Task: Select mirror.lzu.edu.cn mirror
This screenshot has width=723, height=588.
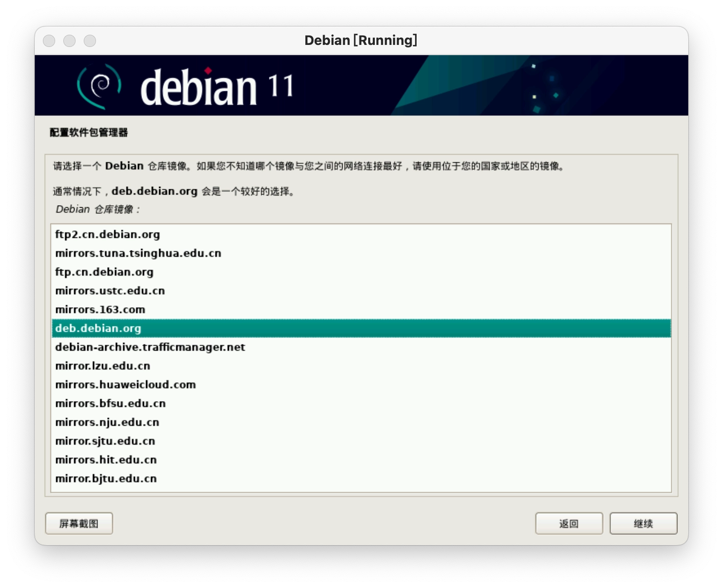Action: click(361, 366)
